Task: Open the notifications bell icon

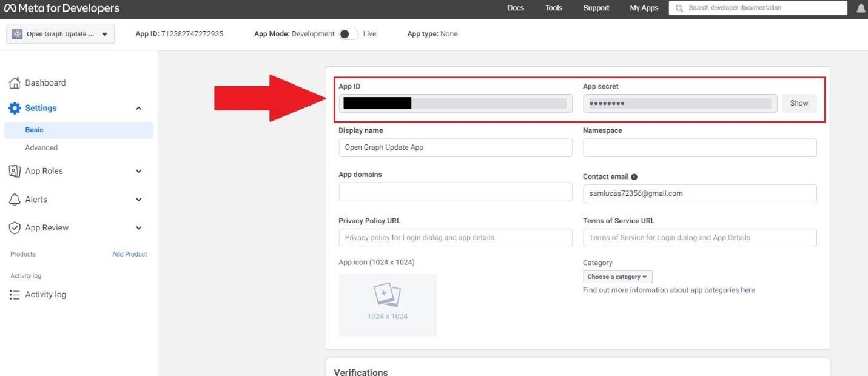Action: pos(861,8)
